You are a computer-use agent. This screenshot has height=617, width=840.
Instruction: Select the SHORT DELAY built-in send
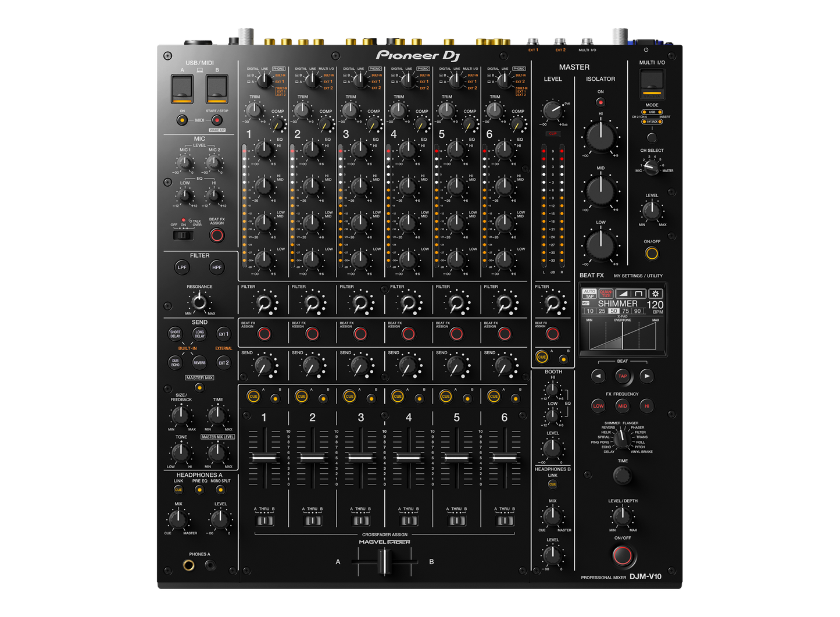[176, 333]
